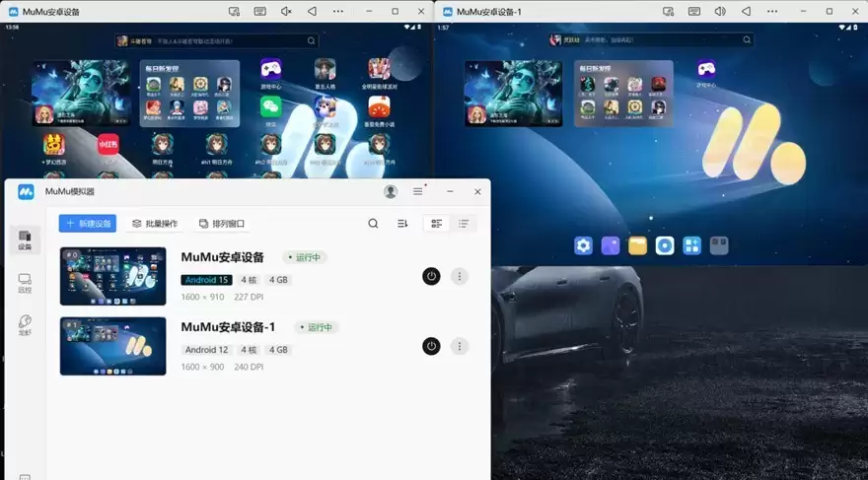Image resolution: width=868 pixels, height=480 pixels.
Task: Click 排列窗口 arrange windows button
Action: (x=221, y=224)
